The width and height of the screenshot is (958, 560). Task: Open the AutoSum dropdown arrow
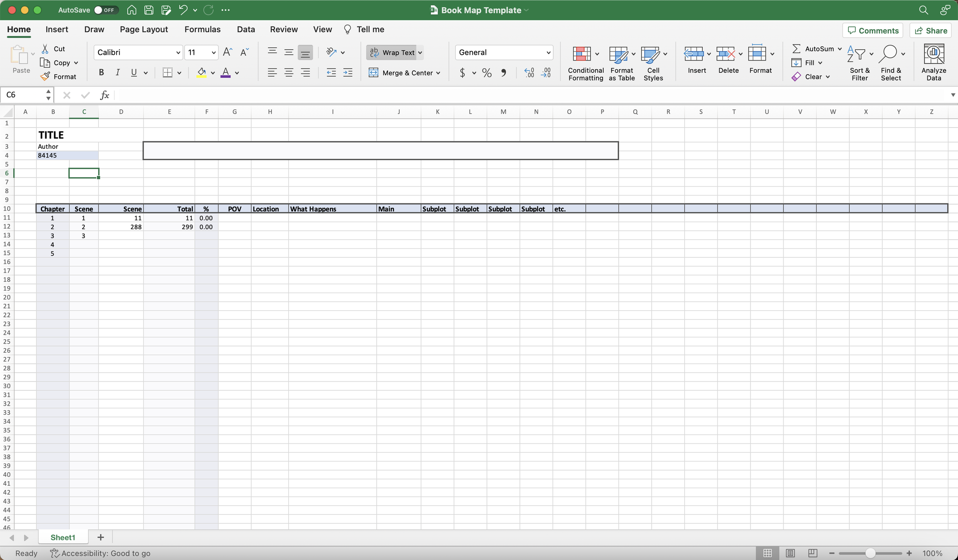pos(839,49)
